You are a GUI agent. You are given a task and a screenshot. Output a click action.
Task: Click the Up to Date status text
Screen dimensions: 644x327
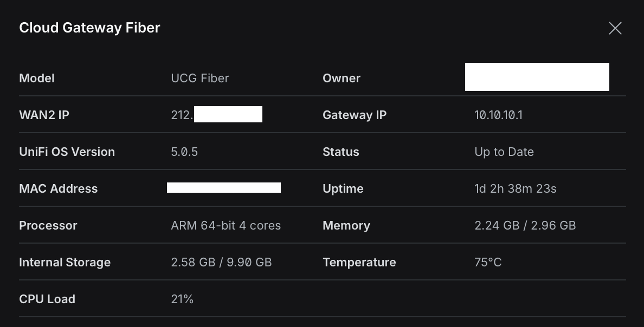[504, 152]
